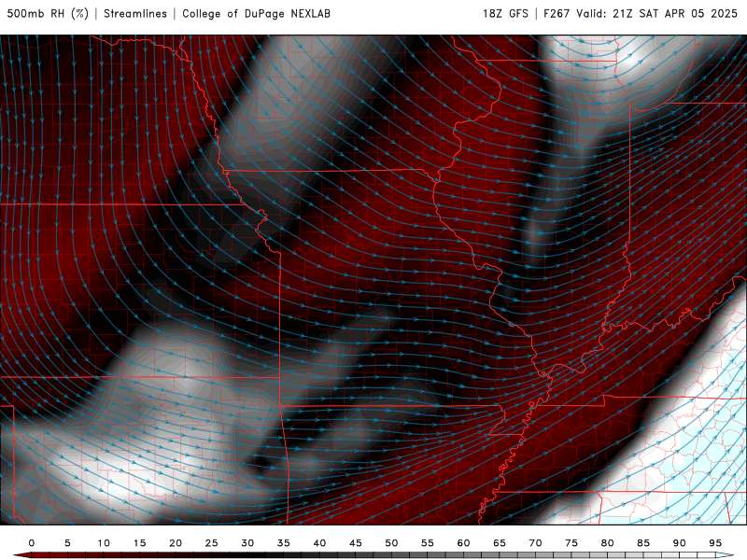Click the colorbar label "30"
Image resolution: width=747 pixels, height=560 pixels.
(247, 543)
